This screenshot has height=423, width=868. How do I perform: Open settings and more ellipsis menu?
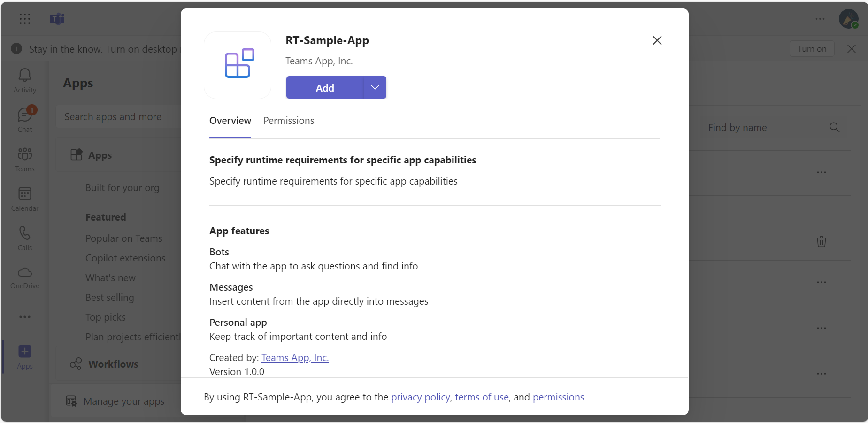pyautogui.click(x=820, y=19)
